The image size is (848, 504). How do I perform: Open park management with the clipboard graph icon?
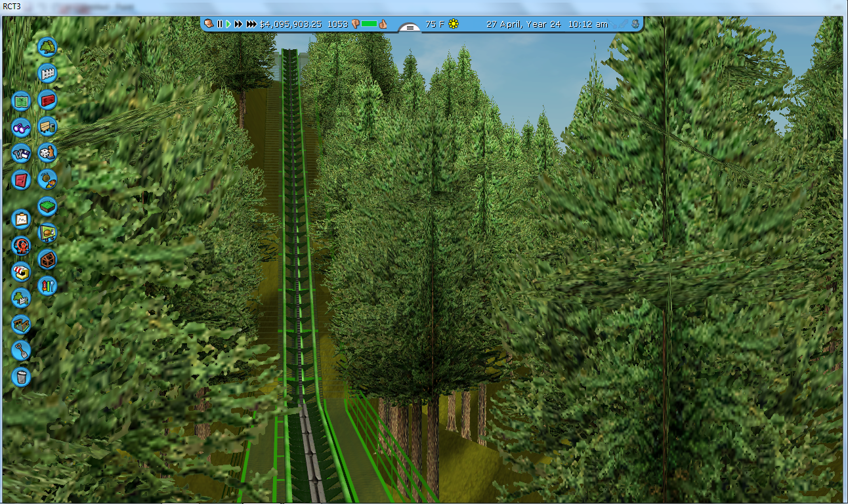tap(21, 219)
